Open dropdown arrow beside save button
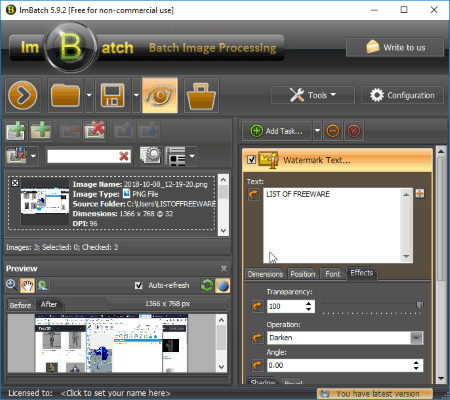The image size is (450, 400). [x=136, y=96]
